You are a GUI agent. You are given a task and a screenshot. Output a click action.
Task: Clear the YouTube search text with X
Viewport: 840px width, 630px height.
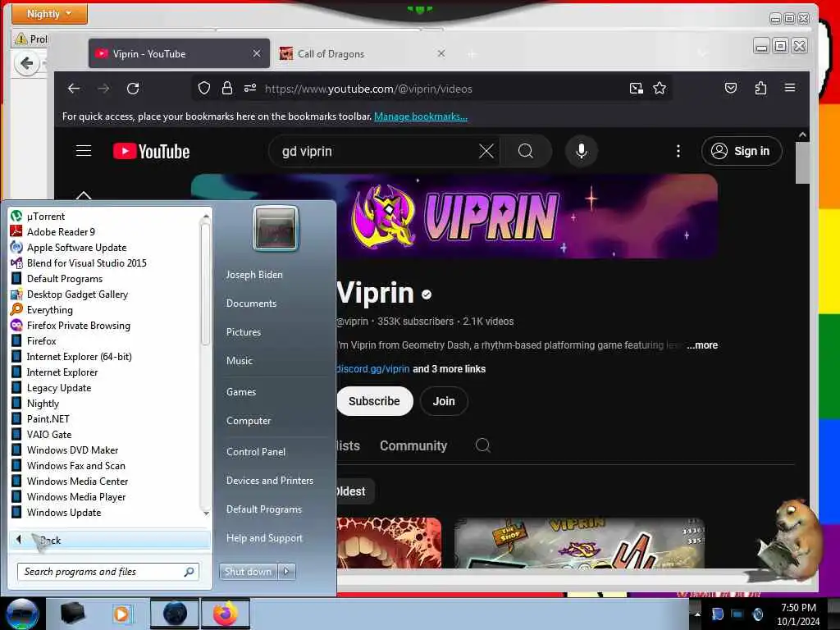coord(486,151)
